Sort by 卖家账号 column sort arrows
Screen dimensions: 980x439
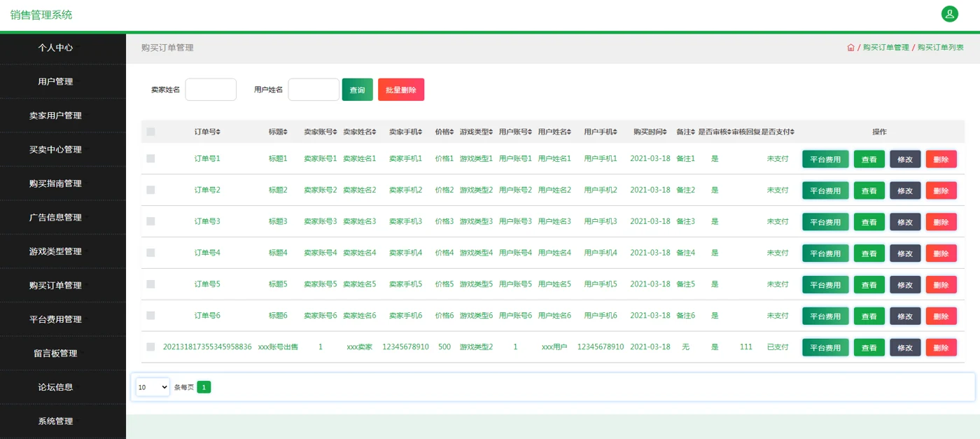pos(335,132)
